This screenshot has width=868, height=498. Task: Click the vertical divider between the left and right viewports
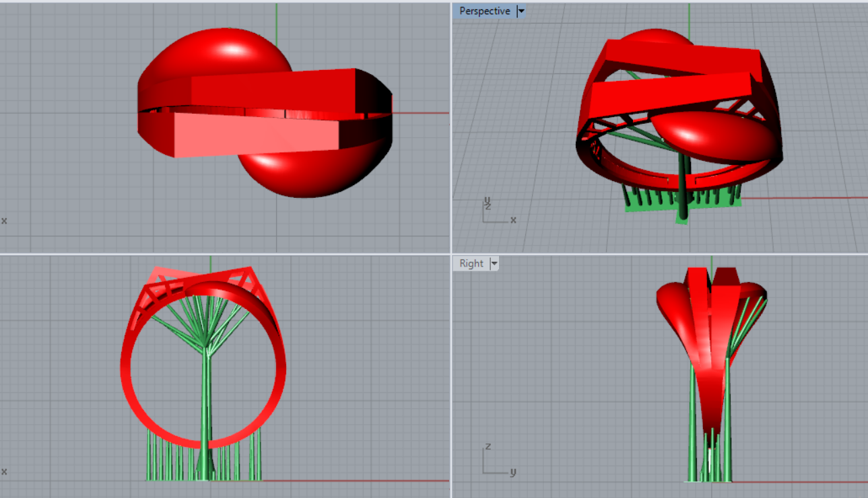click(450, 249)
